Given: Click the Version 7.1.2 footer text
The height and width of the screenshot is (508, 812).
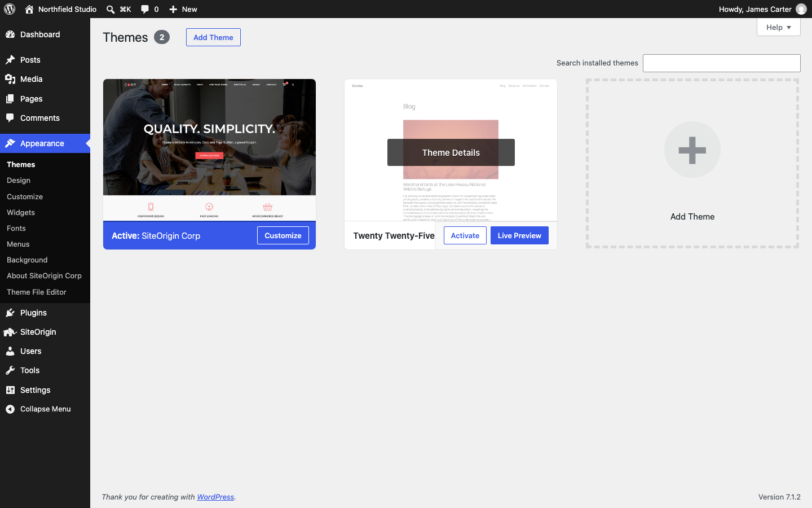Looking at the screenshot, I should (779, 497).
